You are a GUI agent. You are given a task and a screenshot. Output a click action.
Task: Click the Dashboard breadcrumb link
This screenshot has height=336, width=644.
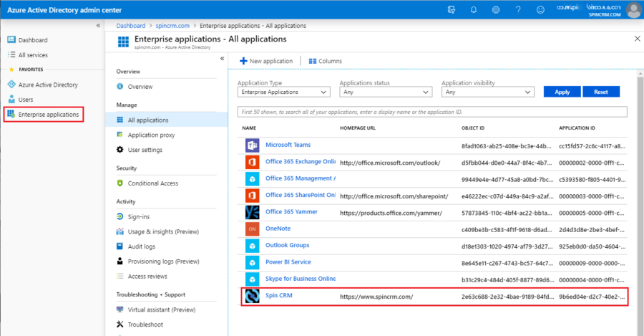point(131,26)
